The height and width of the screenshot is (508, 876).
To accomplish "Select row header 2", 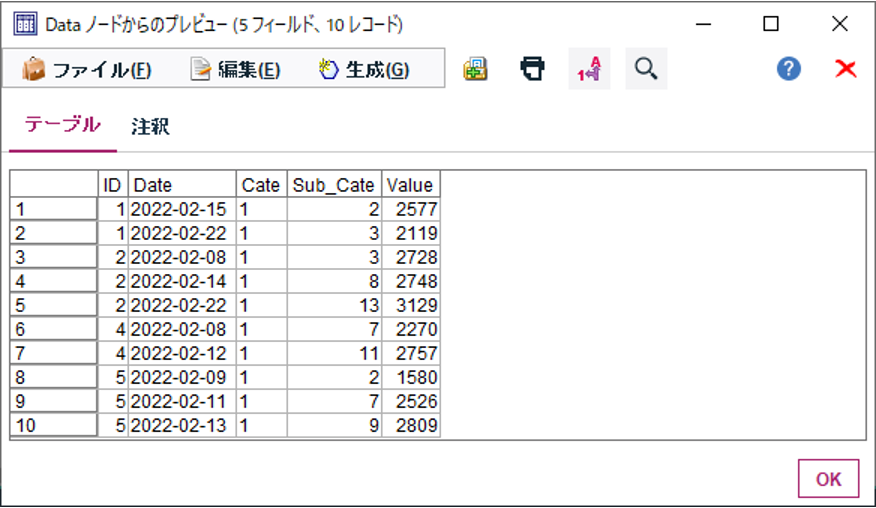I will 54,233.
